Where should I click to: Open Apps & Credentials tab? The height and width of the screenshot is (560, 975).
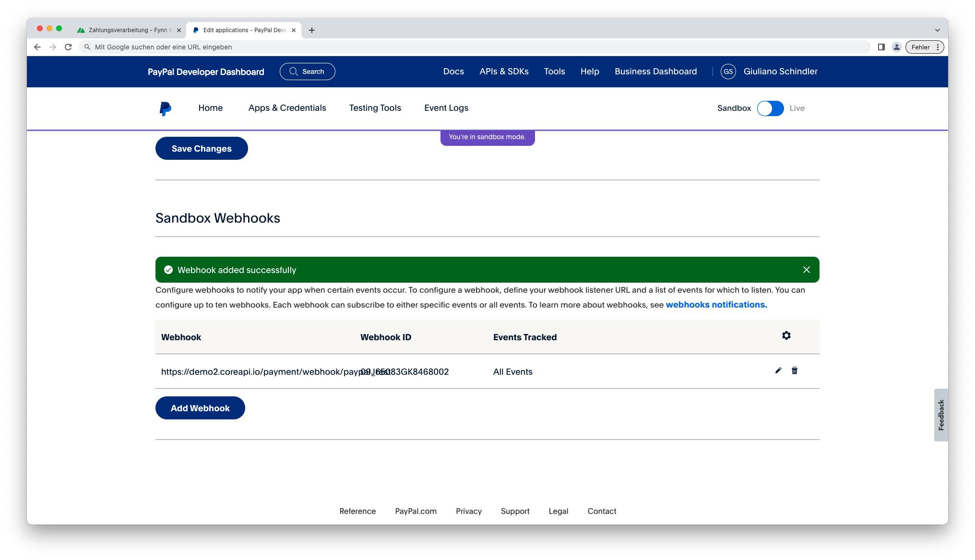click(287, 108)
